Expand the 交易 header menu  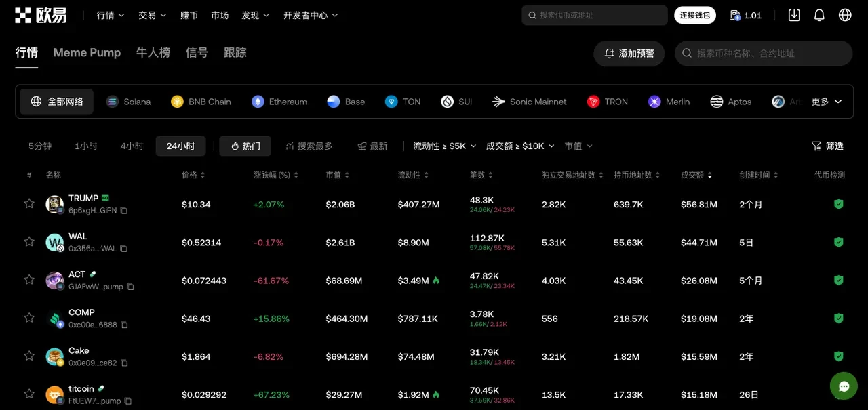(x=152, y=15)
